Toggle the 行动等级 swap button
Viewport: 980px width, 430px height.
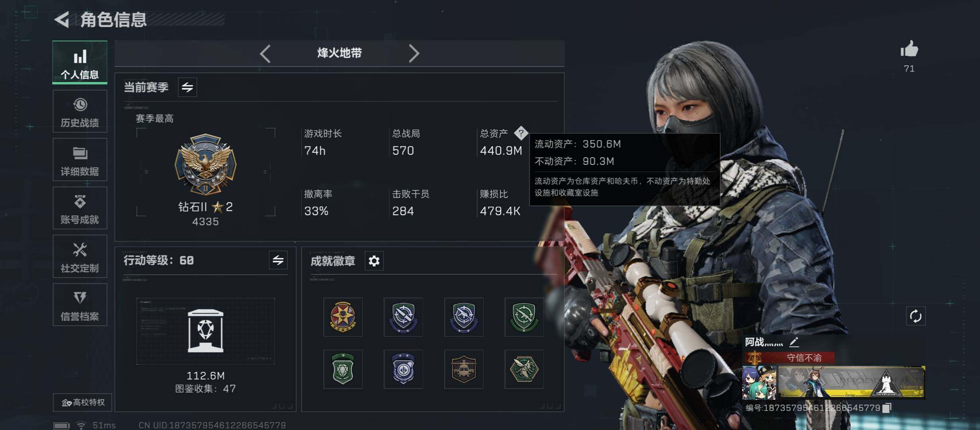click(x=278, y=260)
